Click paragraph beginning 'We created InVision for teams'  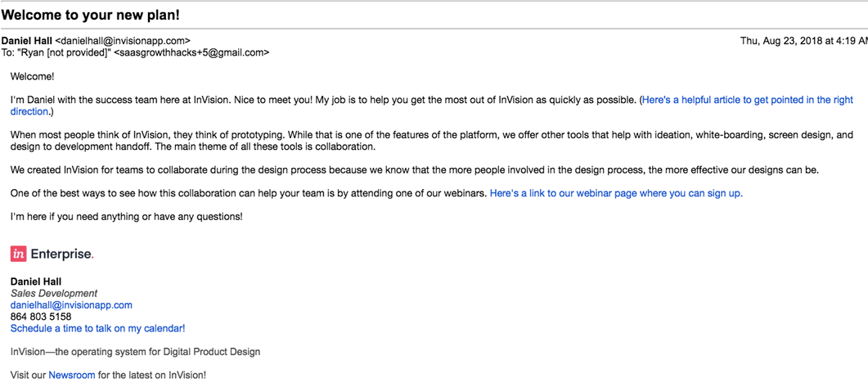(x=415, y=170)
